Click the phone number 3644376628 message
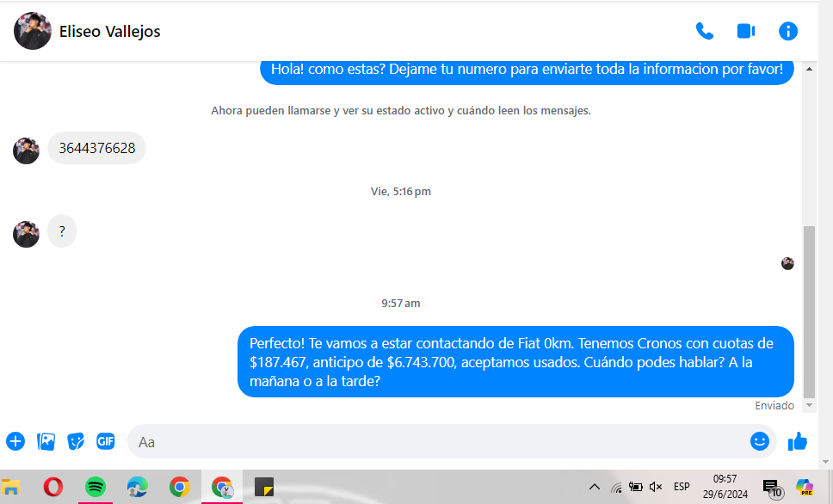The width and height of the screenshot is (833, 504). [96, 148]
